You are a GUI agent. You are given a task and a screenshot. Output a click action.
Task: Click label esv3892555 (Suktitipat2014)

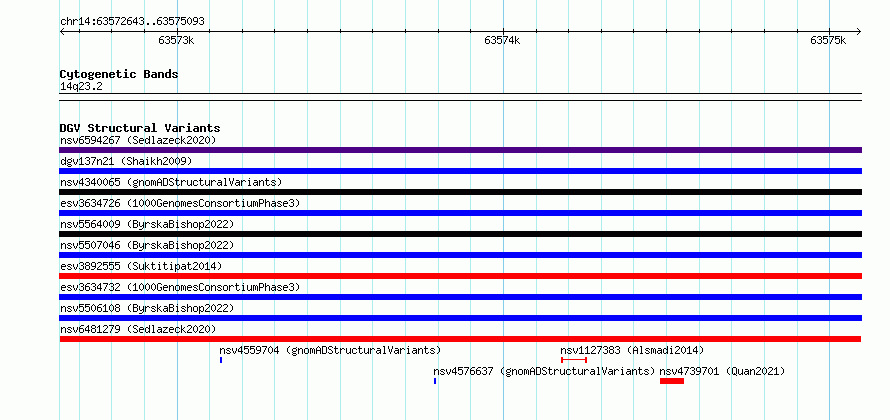point(141,266)
